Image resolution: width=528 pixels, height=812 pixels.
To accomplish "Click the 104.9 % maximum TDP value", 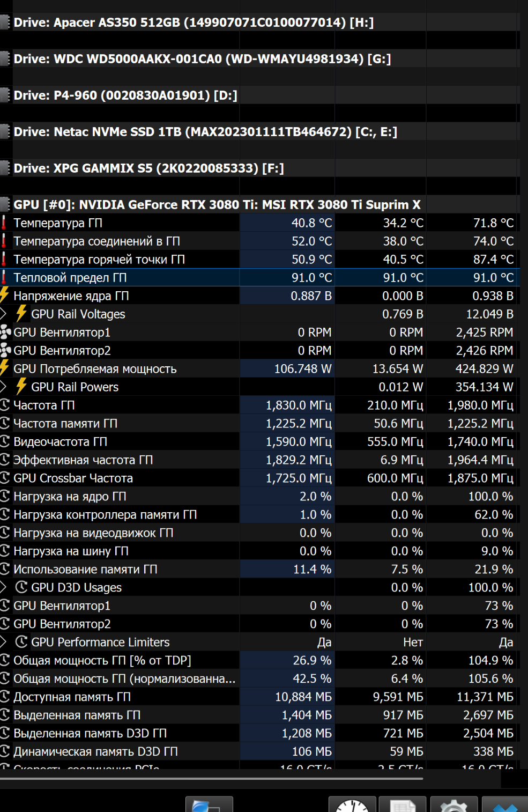I will pyautogui.click(x=490, y=661).
